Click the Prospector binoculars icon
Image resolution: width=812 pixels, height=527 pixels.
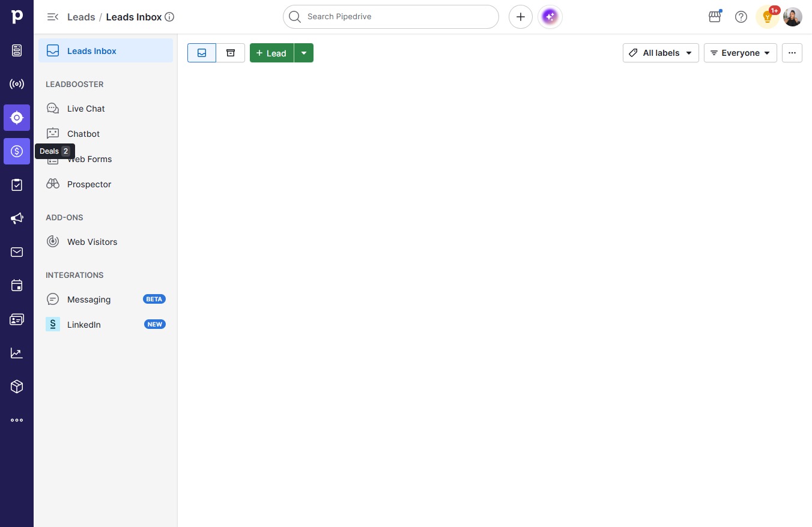pyautogui.click(x=53, y=184)
